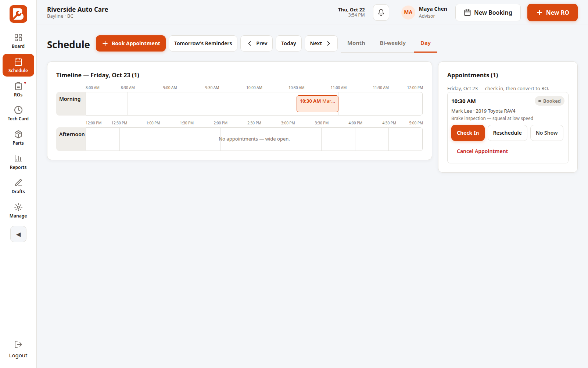Open Tomorrow's Reminders
Viewport: 588px width, 368px height.
tap(203, 43)
